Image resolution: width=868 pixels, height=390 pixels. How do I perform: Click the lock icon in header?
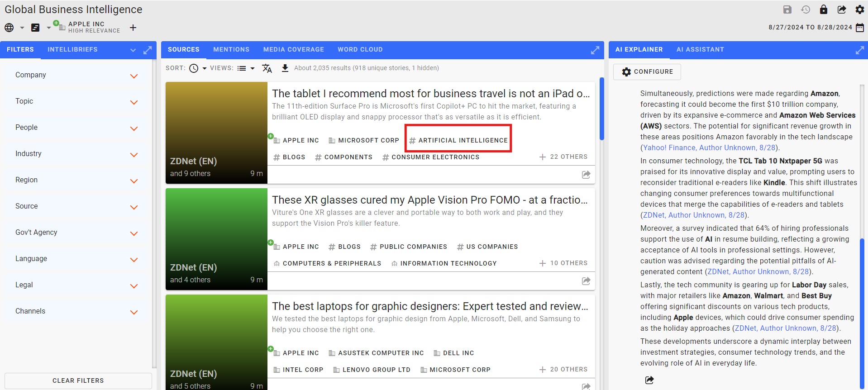(824, 10)
